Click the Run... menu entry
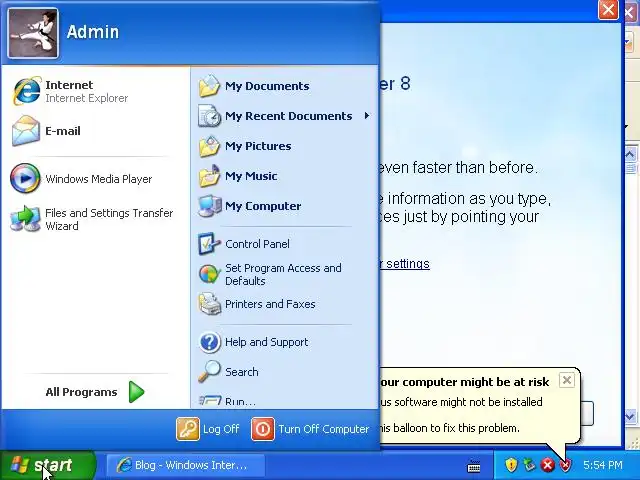Image resolution: width=640 pixels, height=480 pixels. tap(227, 401)
